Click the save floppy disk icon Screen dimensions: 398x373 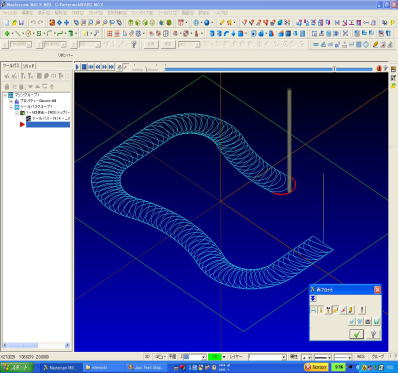tap(22, 23)
